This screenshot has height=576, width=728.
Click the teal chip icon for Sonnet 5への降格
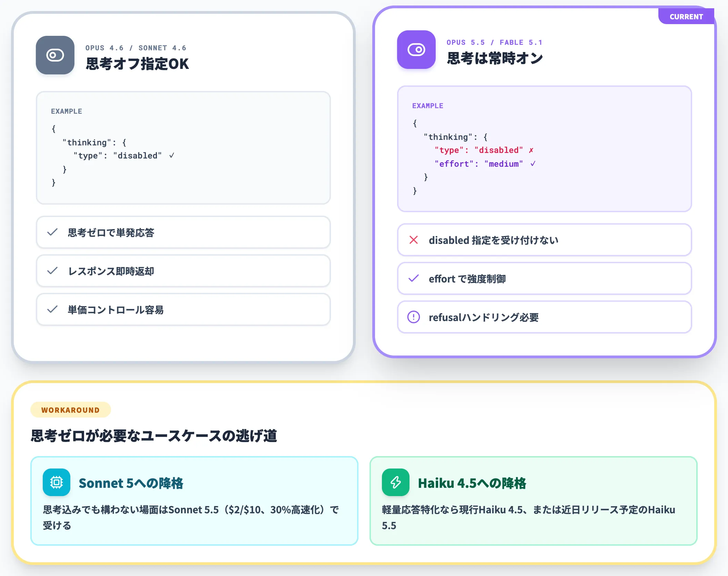(57, 482)
